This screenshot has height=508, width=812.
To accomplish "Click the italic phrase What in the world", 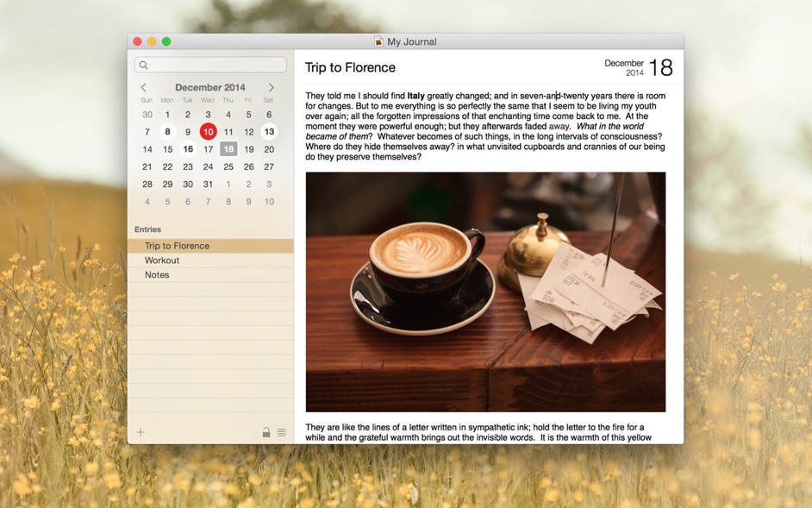I will [610, 126].
